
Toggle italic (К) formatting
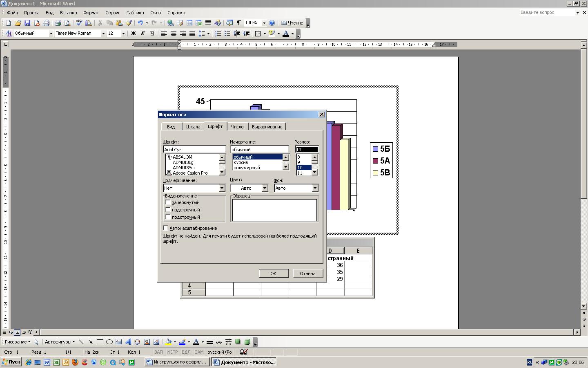(x=143, y=34)
